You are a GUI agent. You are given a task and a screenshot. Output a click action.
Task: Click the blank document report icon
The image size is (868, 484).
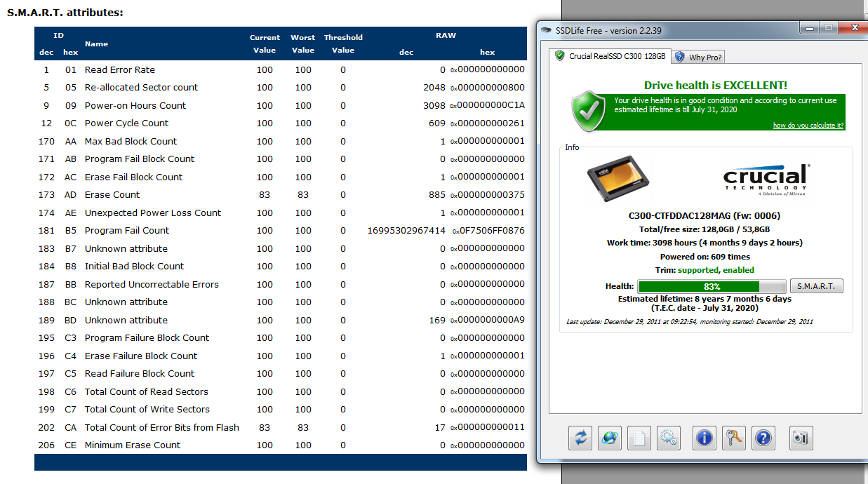tap(639, 438)
